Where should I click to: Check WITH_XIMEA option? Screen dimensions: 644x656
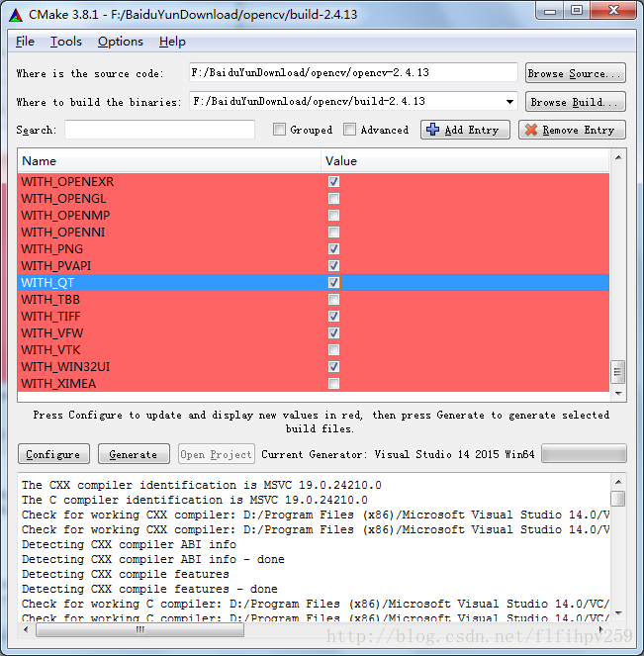[x=333, y=384]
